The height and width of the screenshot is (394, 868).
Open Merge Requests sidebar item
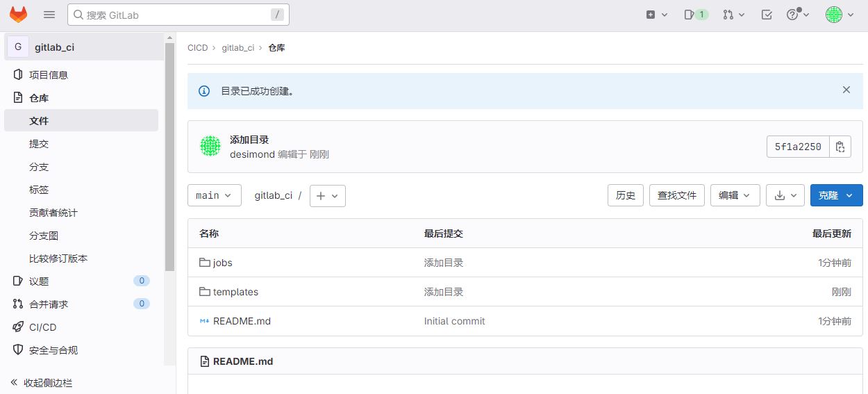[49, 304]
